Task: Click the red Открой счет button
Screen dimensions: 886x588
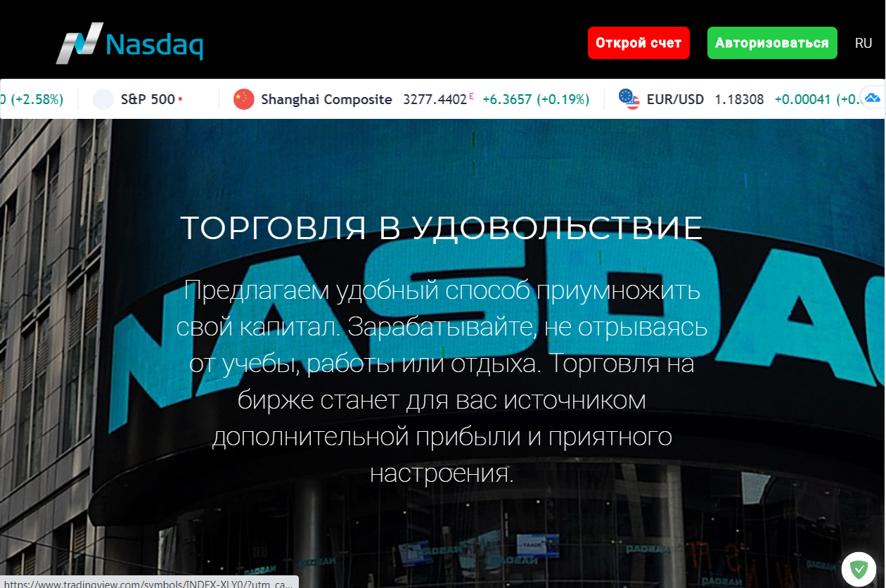Action: click(x=638, y=43)
